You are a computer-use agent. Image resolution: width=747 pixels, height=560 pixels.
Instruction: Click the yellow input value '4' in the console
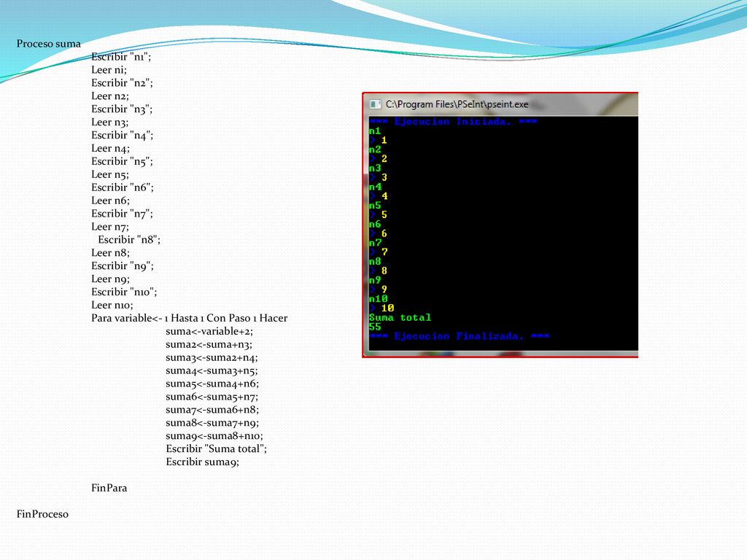pos(384,196)
